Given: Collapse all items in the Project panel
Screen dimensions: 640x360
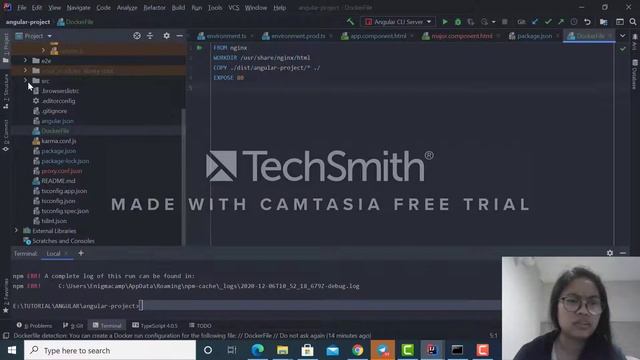Looking at the screenshot, I should tap(150, 36).
